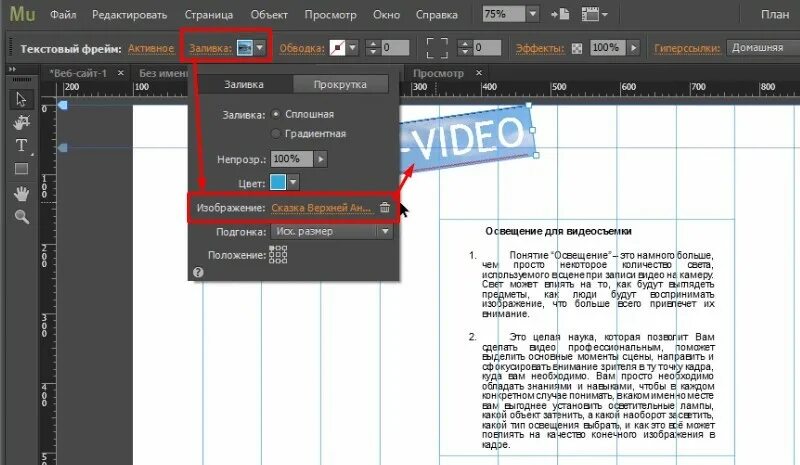Pick the top-left anchor in Положение grid
This screenshot has height=465, width=800.
pyautogui.click(x=271, y=248)
